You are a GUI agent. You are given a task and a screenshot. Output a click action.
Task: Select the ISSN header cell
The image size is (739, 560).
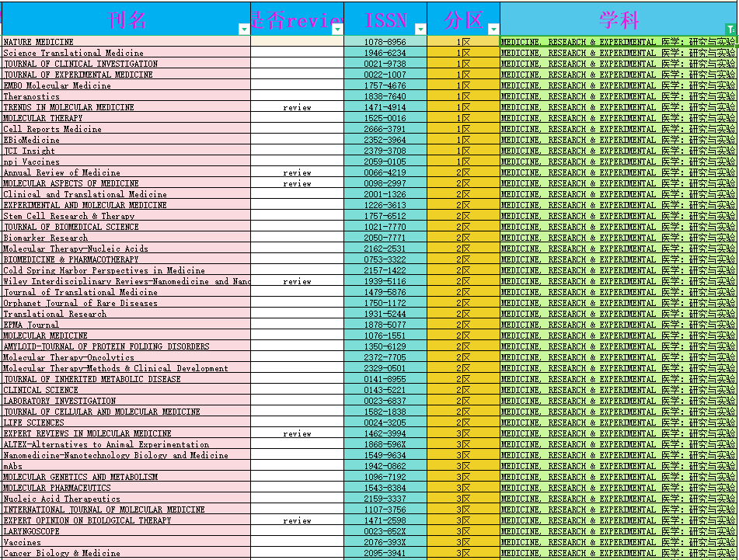coord(385,19)
